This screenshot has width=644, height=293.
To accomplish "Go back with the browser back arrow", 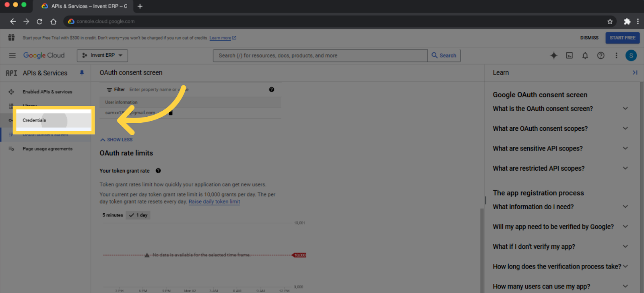I will pos(13,21).
